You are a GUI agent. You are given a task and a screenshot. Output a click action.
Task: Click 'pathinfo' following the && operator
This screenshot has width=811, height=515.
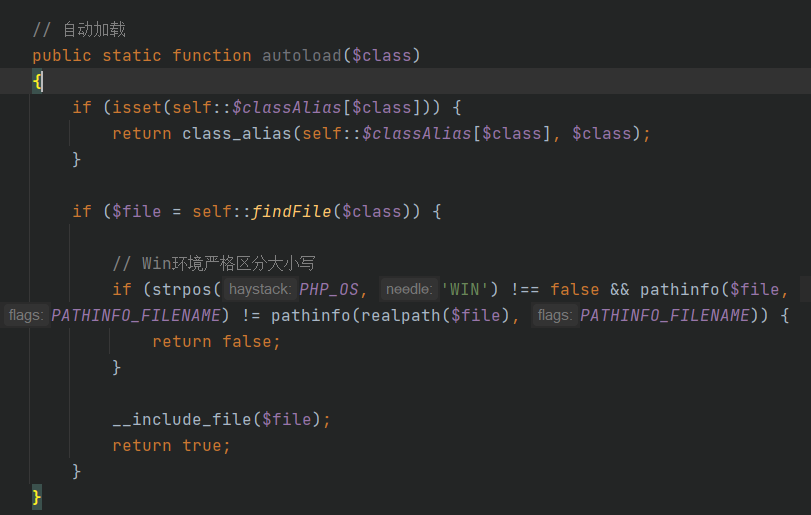(680, 290)
